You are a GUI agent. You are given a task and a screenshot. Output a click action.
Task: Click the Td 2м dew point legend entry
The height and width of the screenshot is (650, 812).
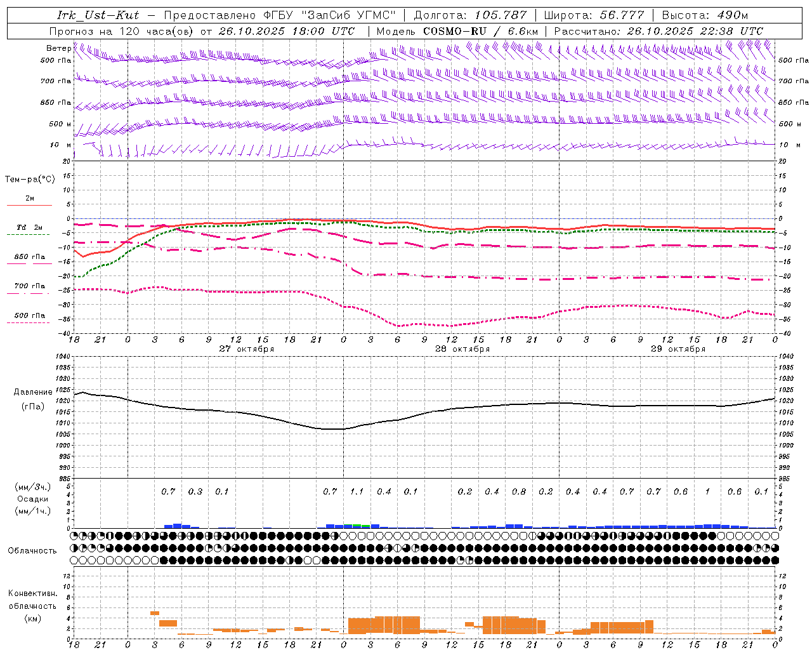[30, 227]
